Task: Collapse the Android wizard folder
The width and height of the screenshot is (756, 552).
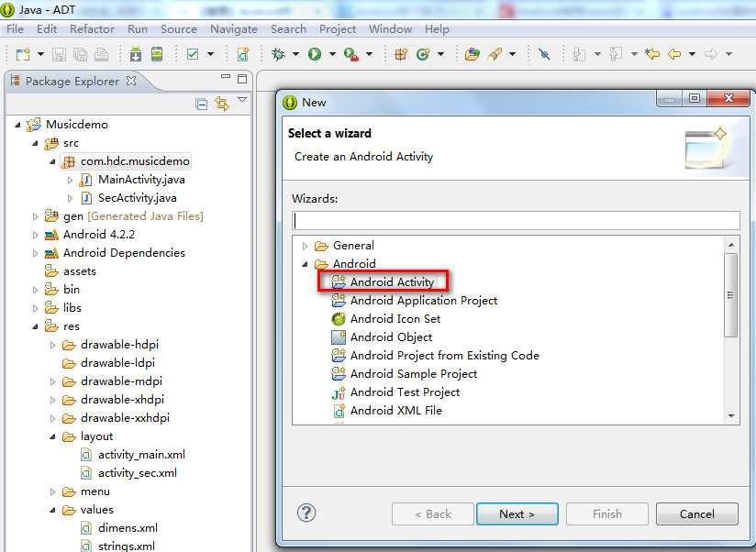Action: coord(305,264)
